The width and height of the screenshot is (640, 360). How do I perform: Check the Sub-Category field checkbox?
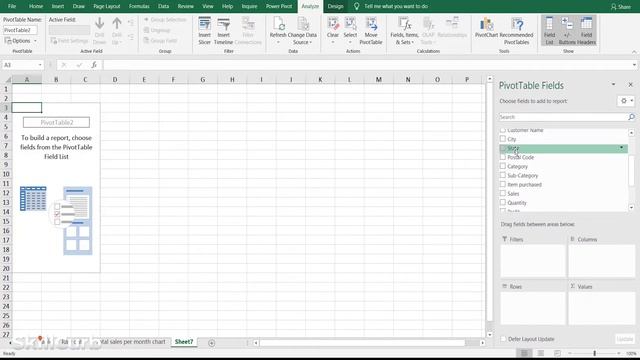[503, 175]
